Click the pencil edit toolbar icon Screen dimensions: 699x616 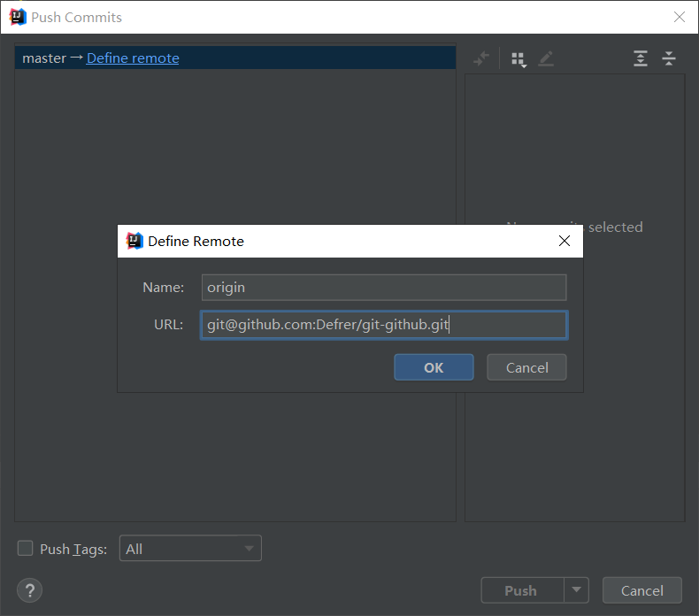pyautogui.click(x=546, y=59)
